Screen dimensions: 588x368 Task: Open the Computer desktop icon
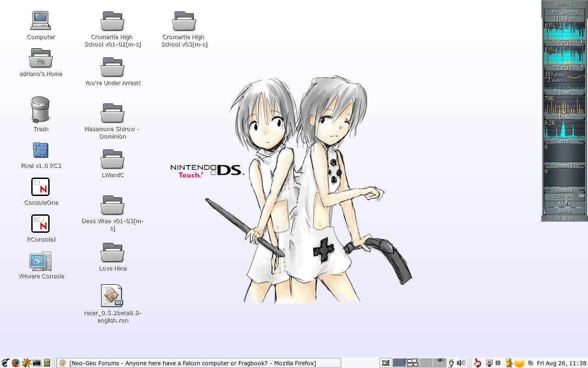click(41, 21)
